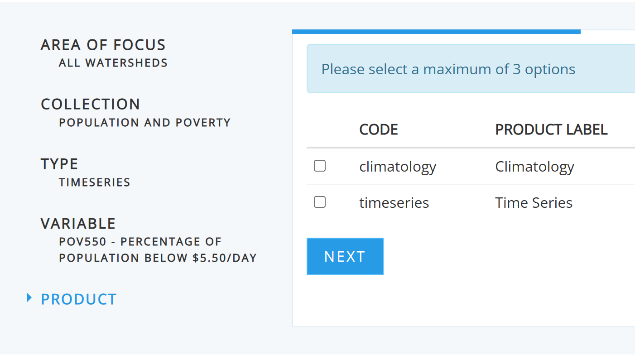635x364 pixels.
Task: Click the PRODUCT LABEL column header
Action: click(x=551, y=130)
